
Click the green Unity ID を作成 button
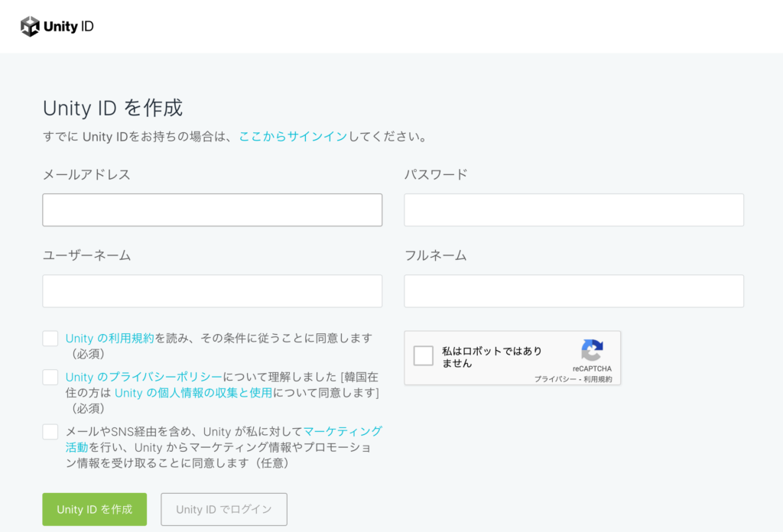[94, 510]
